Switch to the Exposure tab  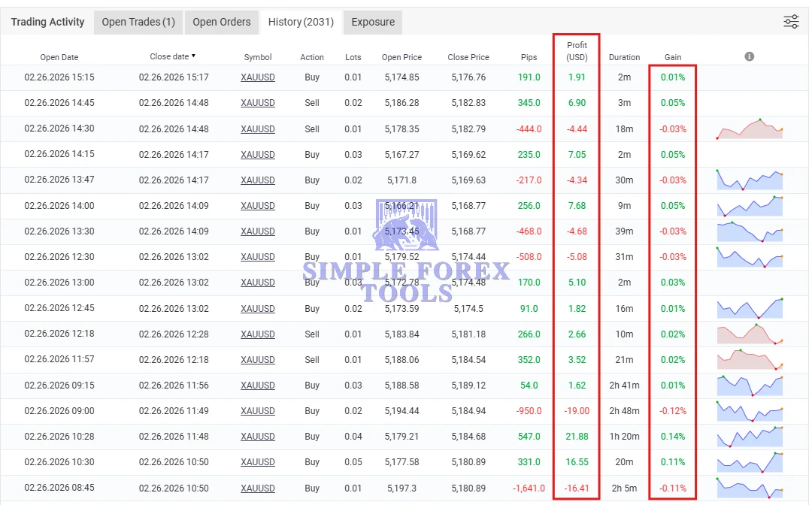[x=372, y=23]
